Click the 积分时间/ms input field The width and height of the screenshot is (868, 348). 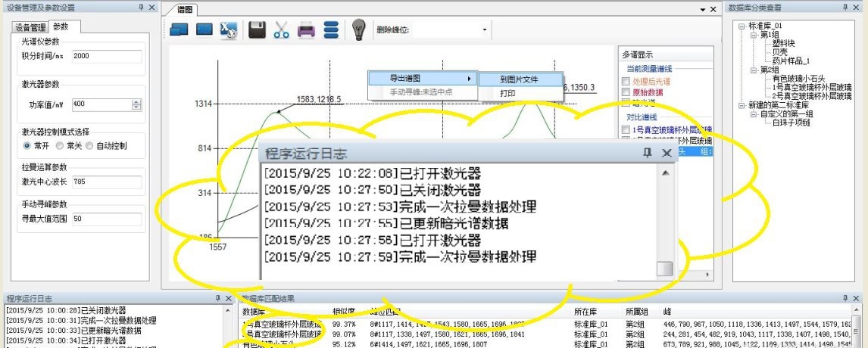coord(106,56)
